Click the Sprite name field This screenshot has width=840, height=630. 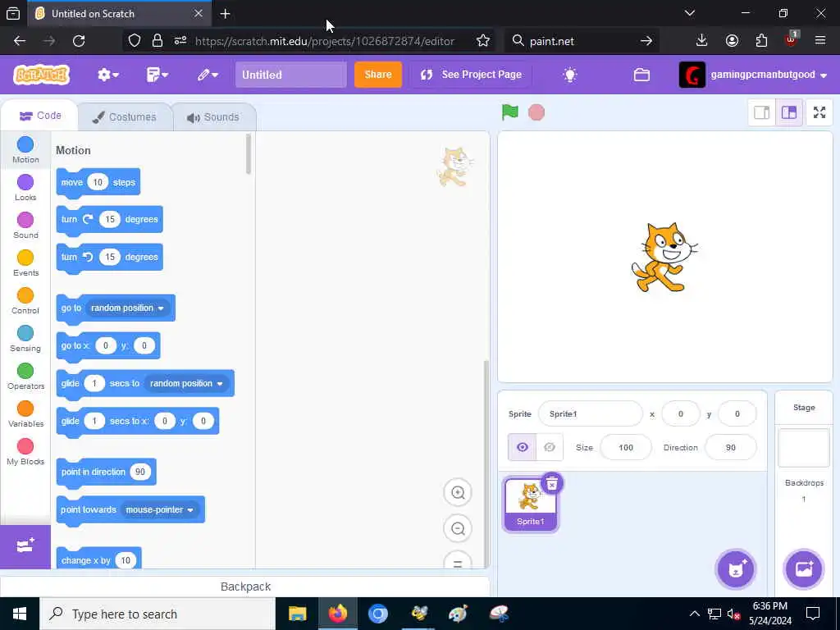coord(590,413)
